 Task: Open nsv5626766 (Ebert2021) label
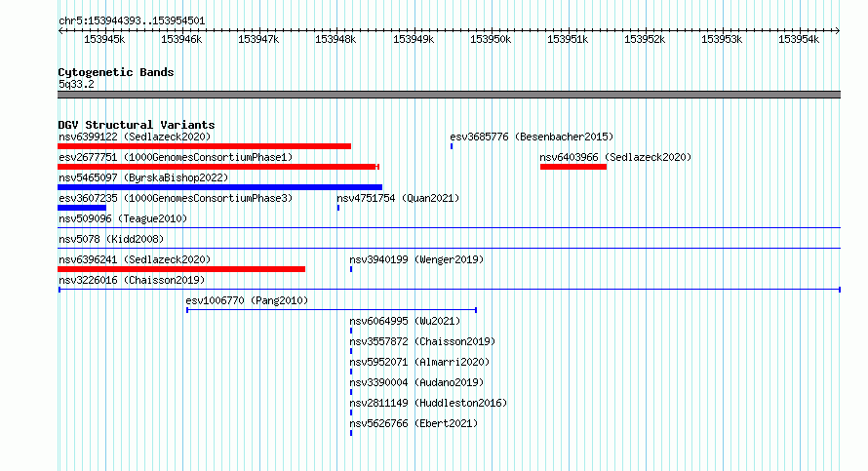point(414,423)
